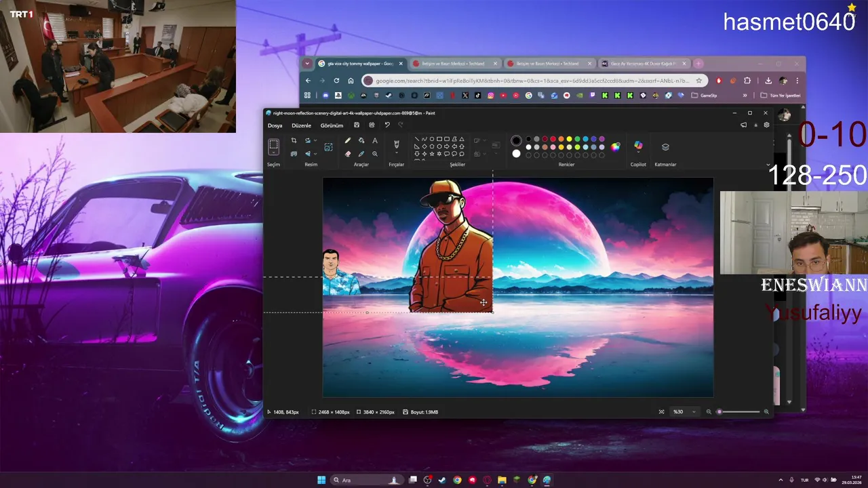The height and width of the screenshot is (488, 868).
Task: Open Chrome three-dot menu
Action: 797,81
